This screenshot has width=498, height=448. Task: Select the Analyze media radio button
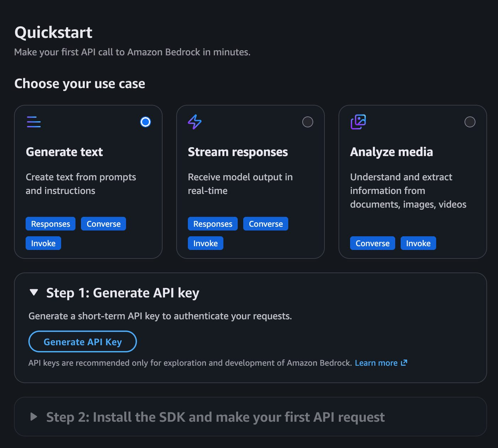pos(470,122)
